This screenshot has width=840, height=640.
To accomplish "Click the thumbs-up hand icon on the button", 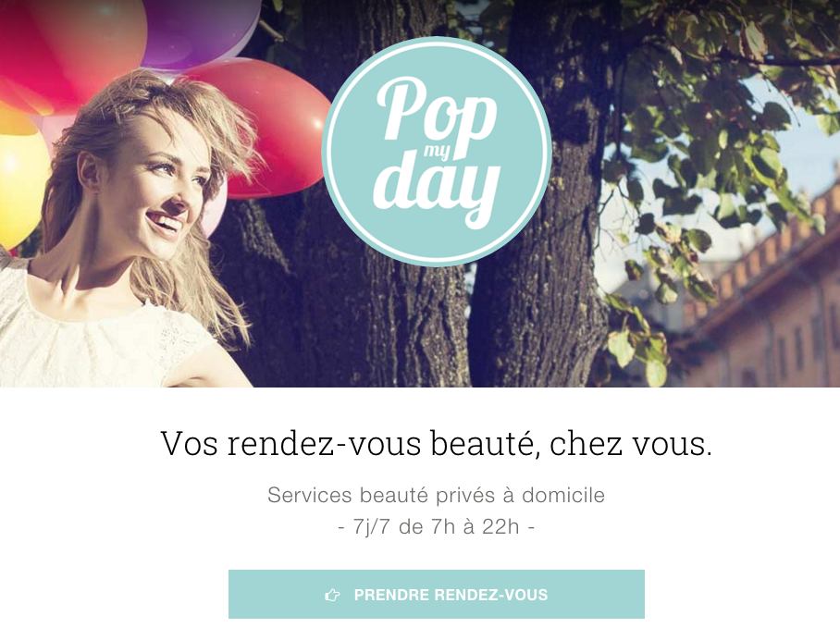I will coord(332,595).
